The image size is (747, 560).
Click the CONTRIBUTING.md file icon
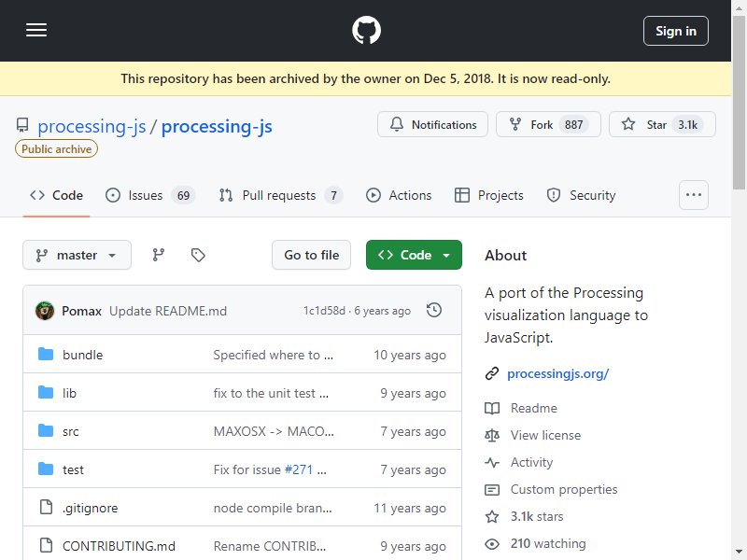pos(46,545)
